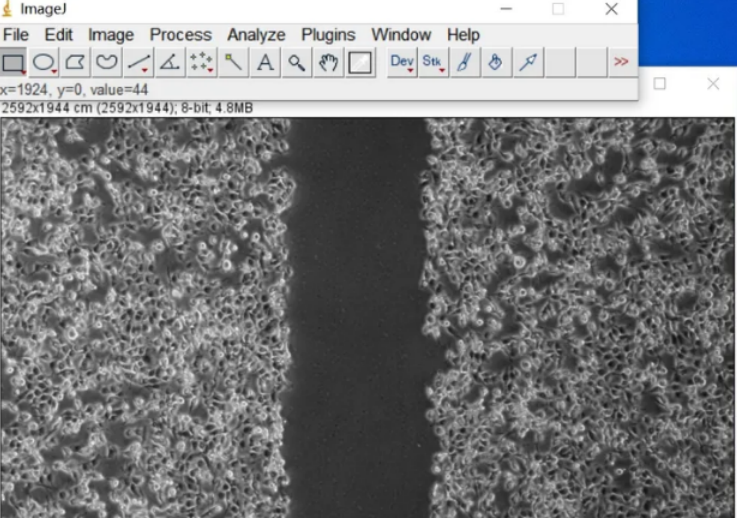Open the Plugins menu
737x519 pixels.
[328, 35]
